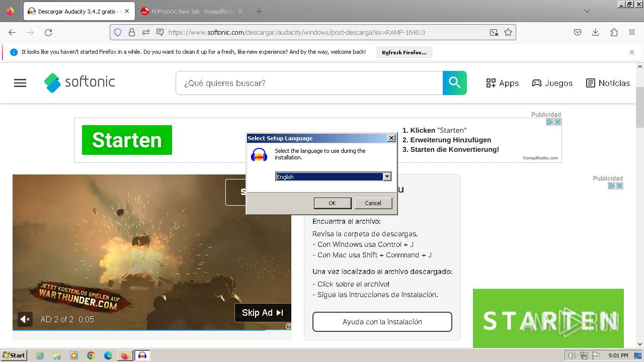
Task: Focus the ¿Qué quieres buscar? search field
Action: (309, 83)
